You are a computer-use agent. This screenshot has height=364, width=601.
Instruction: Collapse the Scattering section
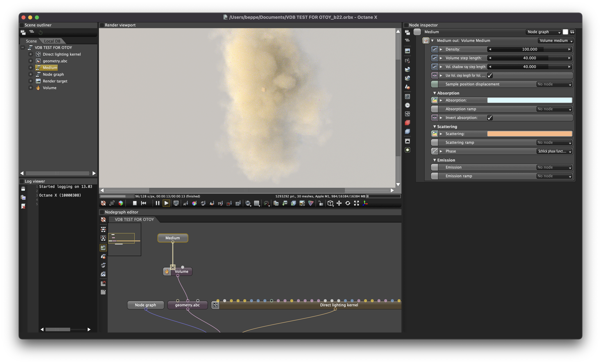[x=434, y=127]
